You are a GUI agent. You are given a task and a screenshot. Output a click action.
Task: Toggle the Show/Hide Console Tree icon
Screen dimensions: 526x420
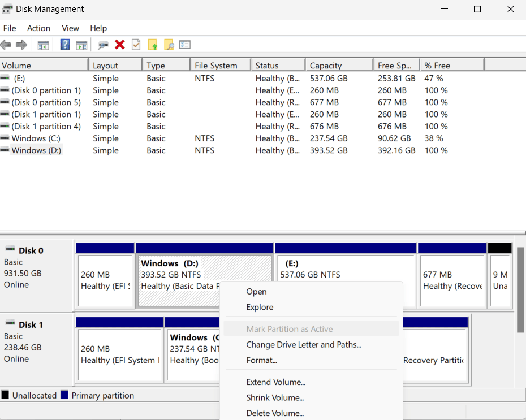pyautogui.click(x=43, y=45)
